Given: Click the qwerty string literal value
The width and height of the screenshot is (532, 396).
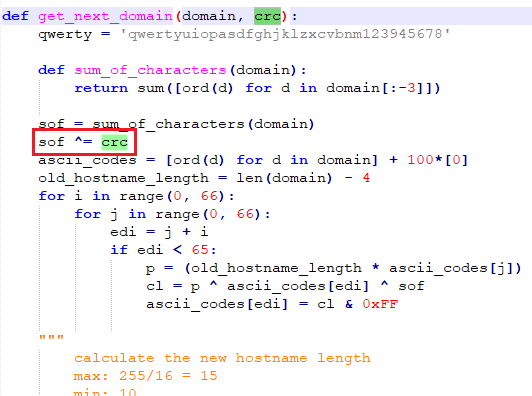Looking at the screenshot, I should 285,34.
